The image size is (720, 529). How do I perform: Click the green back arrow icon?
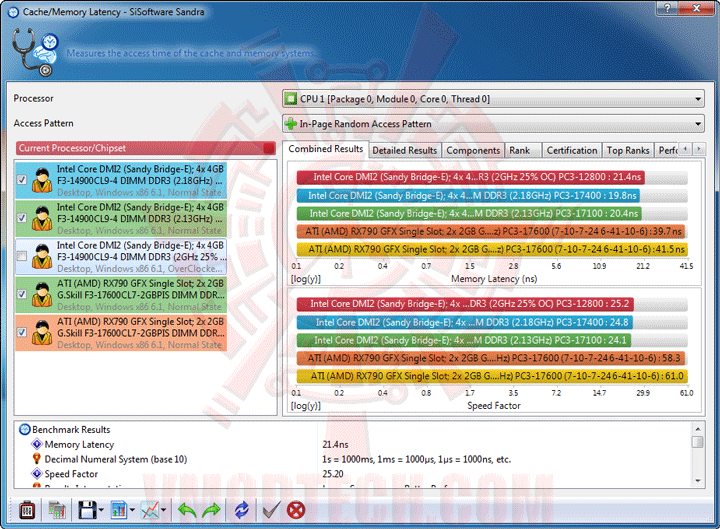coord(187,510)
